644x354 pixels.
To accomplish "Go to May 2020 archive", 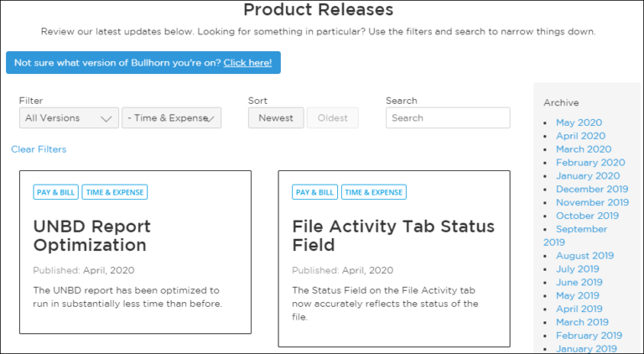I will (579, 122).
